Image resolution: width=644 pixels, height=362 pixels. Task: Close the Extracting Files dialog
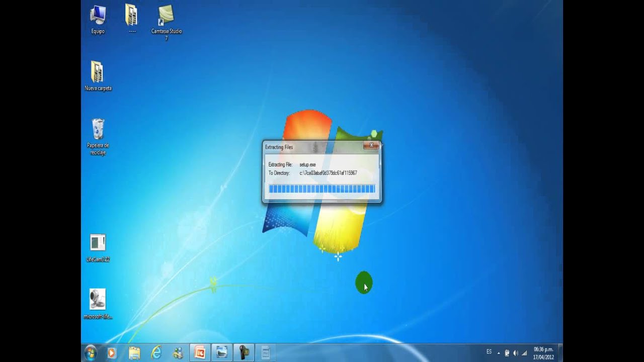click(x=371, y=145)
